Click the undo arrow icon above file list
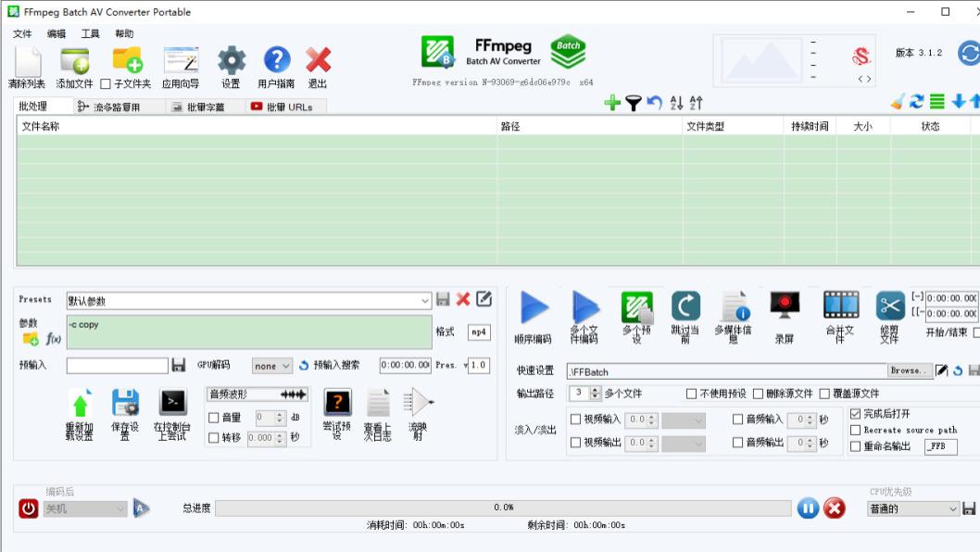 coord(654,103)
